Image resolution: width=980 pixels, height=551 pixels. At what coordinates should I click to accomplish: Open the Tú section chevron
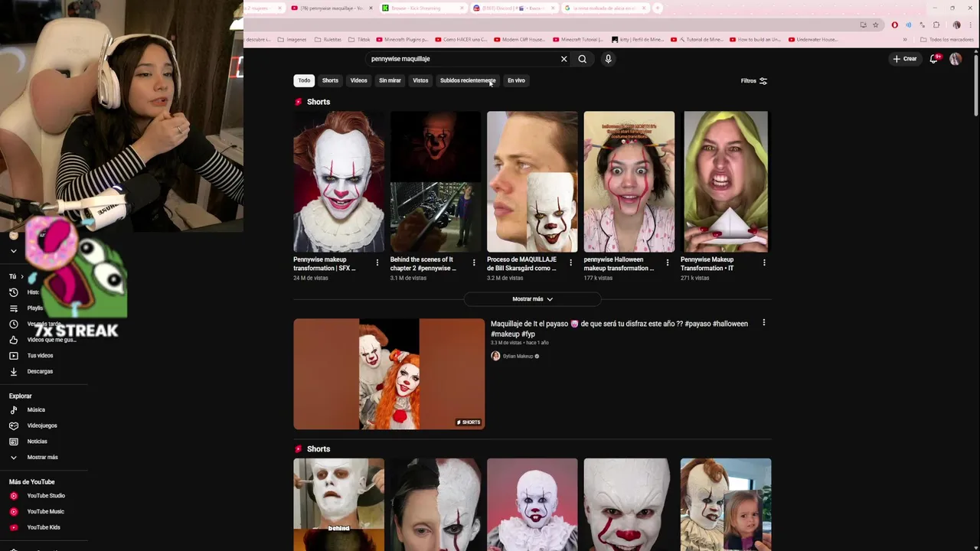click(x=22, y=276)
